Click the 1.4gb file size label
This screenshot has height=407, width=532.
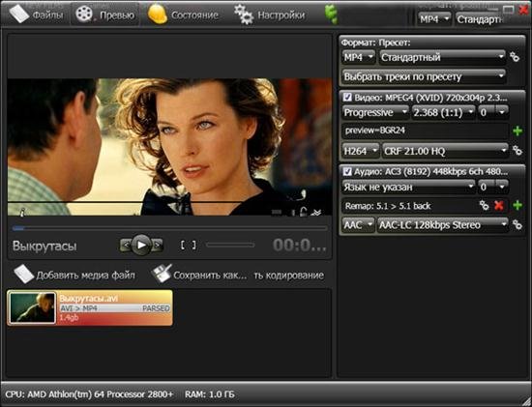click(69, 318)
